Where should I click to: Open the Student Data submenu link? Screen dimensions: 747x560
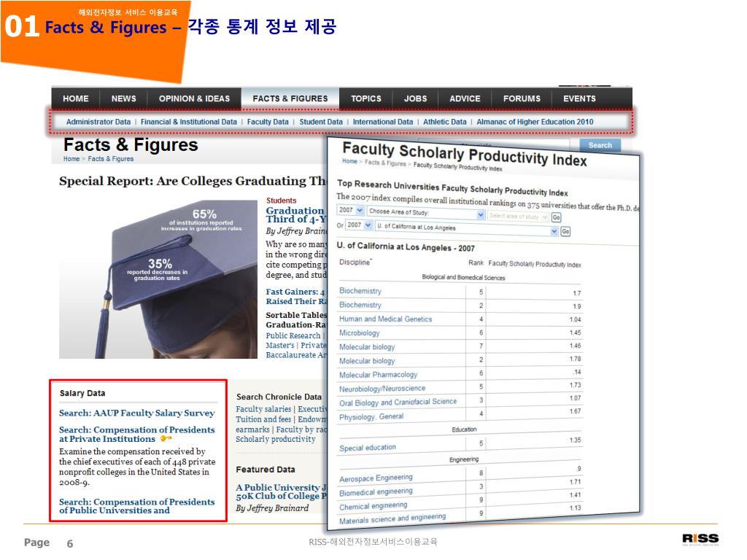click(x=321, y=122)
